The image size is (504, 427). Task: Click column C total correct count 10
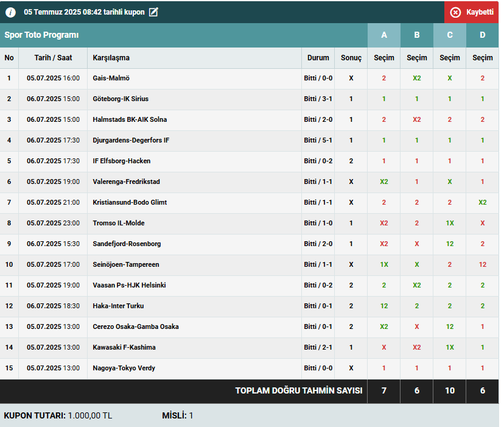[450, 391]
